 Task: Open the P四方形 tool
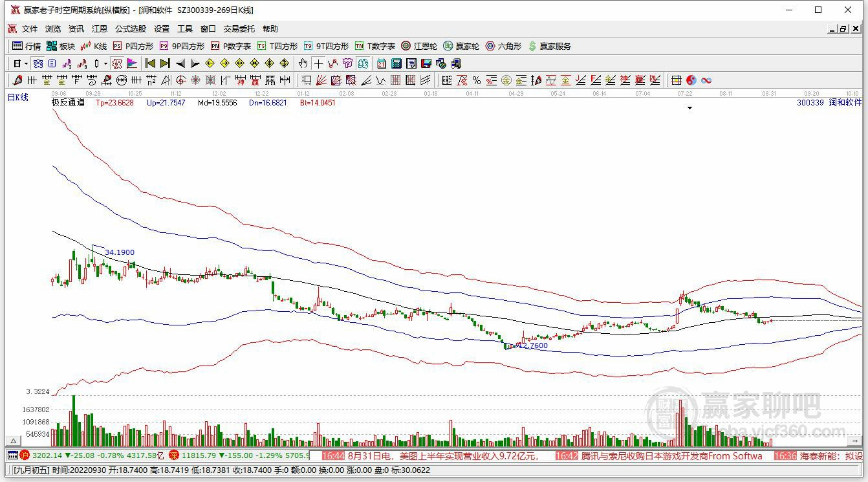coord(133,46)
